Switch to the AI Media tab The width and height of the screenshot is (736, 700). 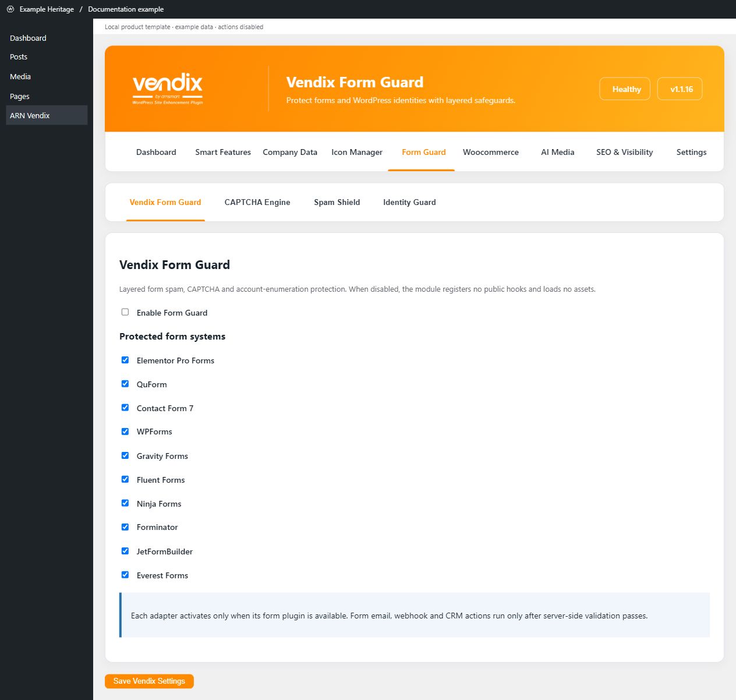click(x=558, y=152)
